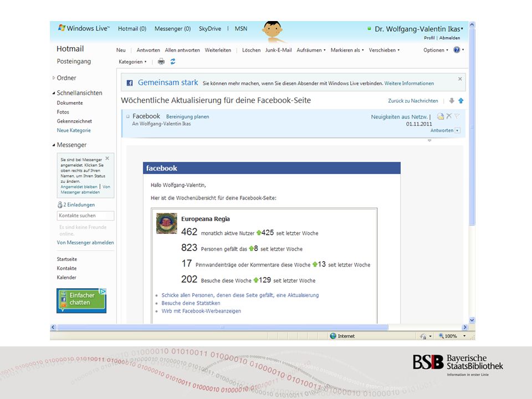The image size is (532, 399).
Task: Open Hotmail (0) in top navigation
Action: click(132, 28)
